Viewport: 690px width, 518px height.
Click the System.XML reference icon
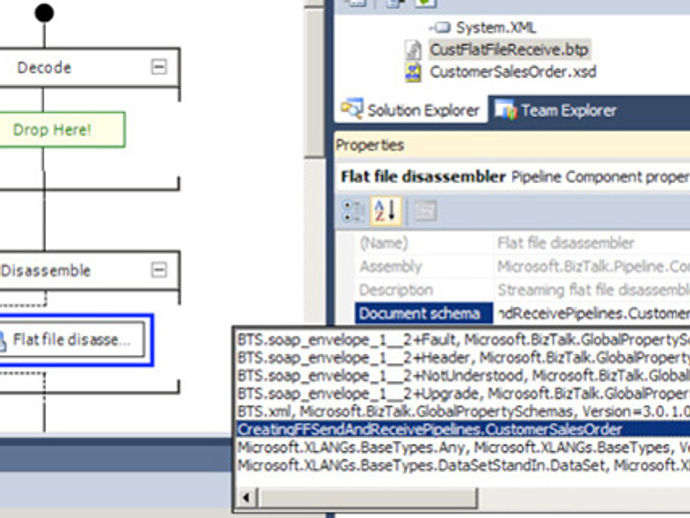click(x=440, y=28)
